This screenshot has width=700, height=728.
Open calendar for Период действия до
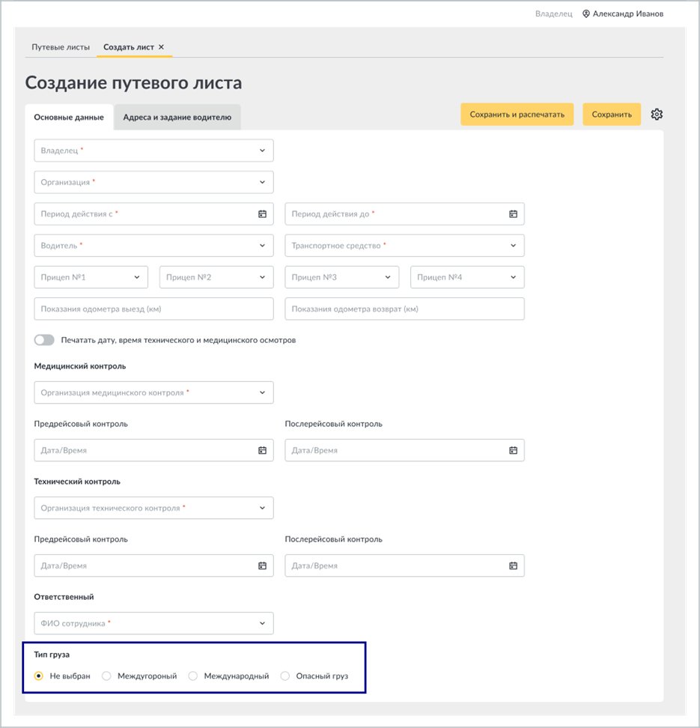[513, 214]
